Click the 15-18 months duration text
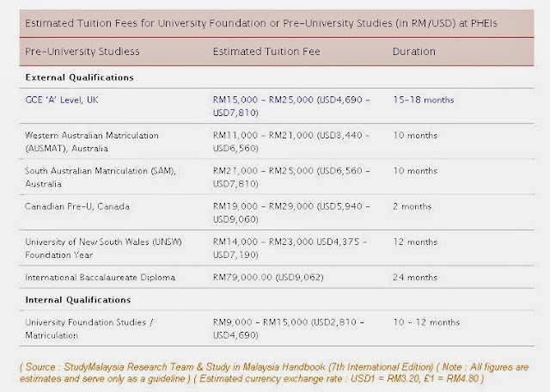The width and height of the screenshot is (550, 392). click(x=423, y=100)
